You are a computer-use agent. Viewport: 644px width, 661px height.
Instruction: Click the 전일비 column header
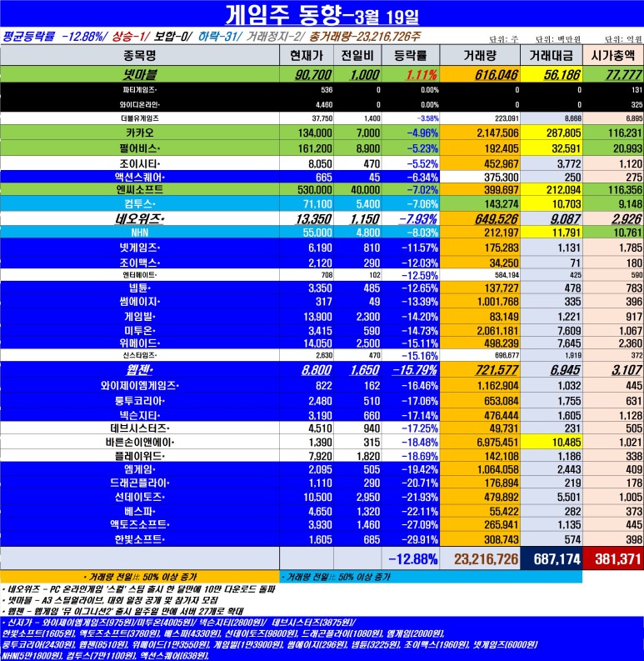357,55
